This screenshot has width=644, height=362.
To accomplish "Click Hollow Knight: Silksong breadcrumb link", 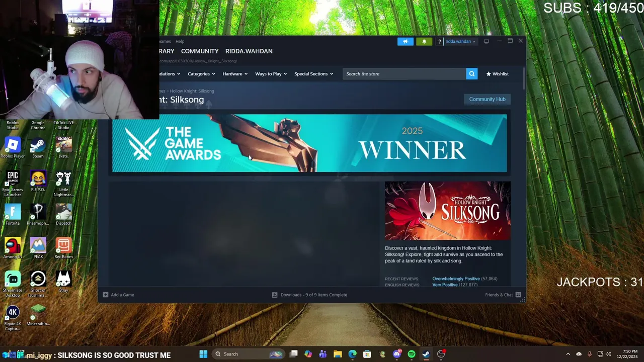I will pyautogui.click(x=192, y=91).
